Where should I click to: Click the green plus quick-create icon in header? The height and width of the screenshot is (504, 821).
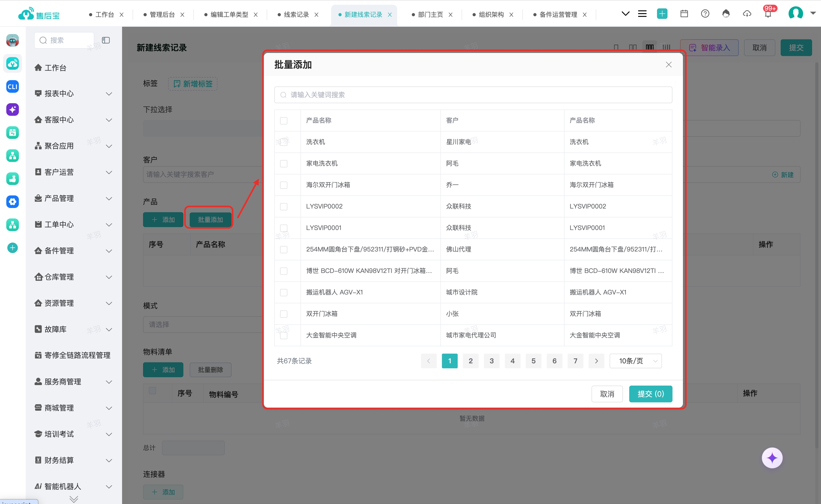[x=662, y=14]
